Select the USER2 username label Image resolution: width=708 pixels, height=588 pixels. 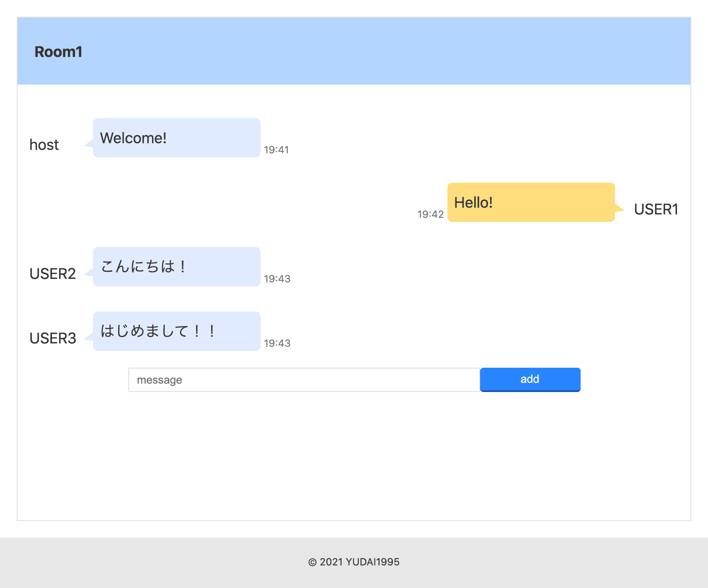[x=53, y=274]
